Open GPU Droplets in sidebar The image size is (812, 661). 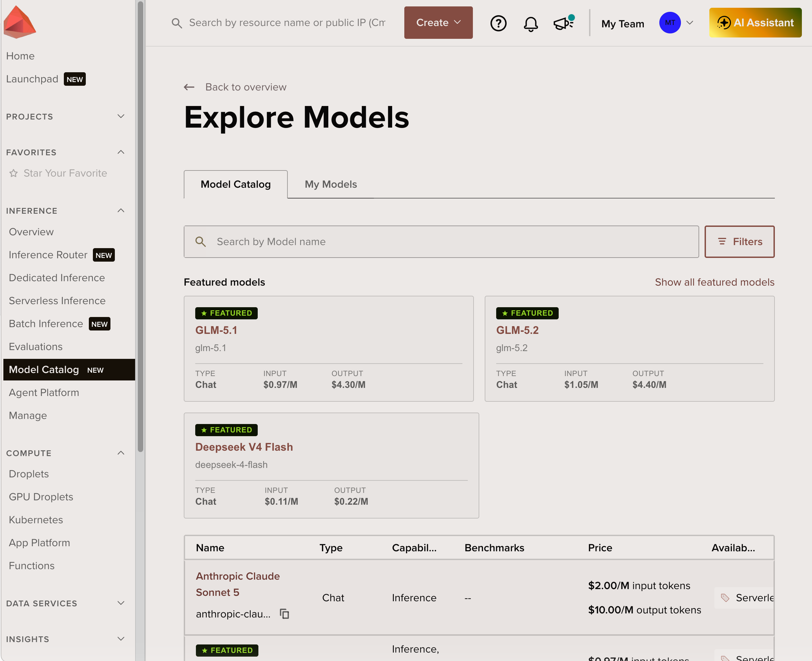(41, 497)
